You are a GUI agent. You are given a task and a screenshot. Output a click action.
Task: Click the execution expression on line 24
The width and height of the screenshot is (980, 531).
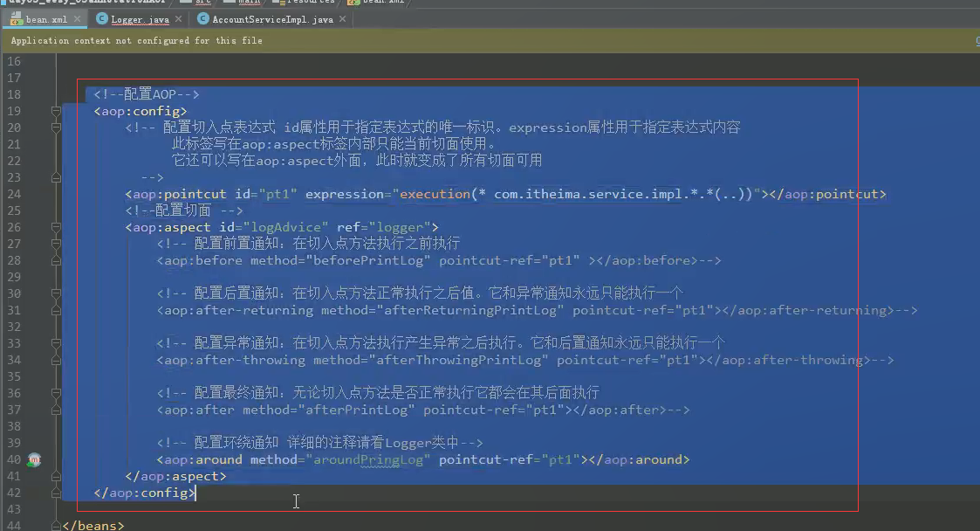(576, 194)
